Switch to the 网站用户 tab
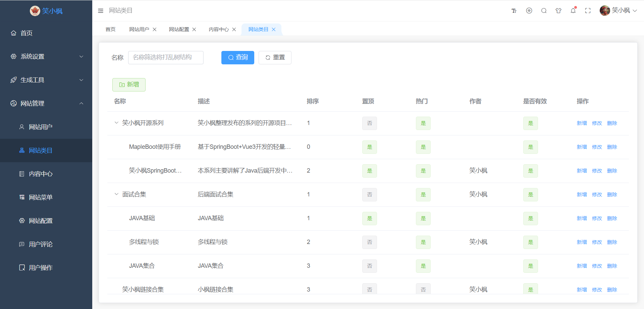The image size is (644, 309). click(139, 29)
